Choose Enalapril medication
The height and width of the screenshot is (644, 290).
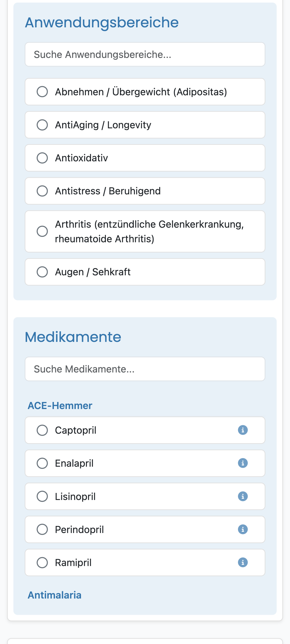coord(42,463)
